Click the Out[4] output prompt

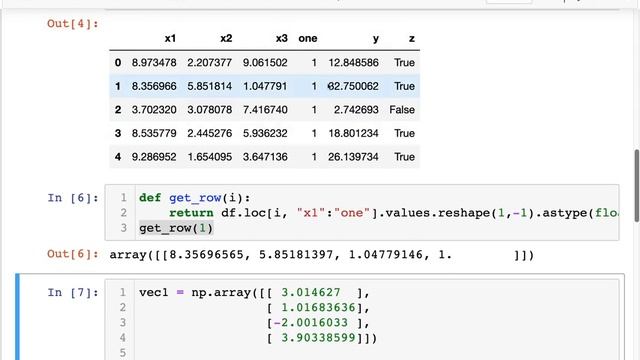click(73, 24)
